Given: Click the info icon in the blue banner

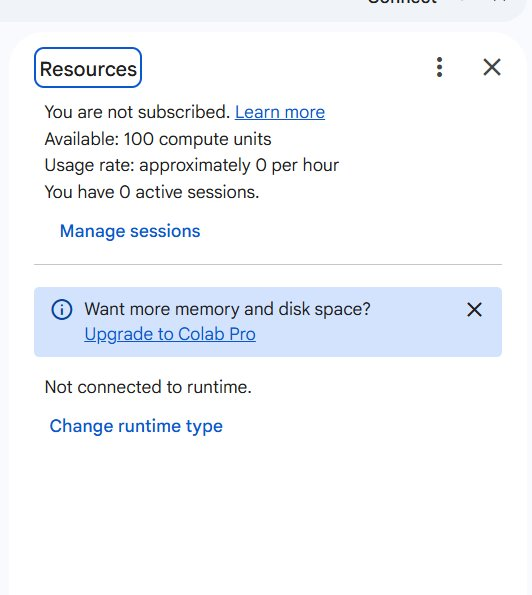Looking at the screenshot, I should 61,309.
